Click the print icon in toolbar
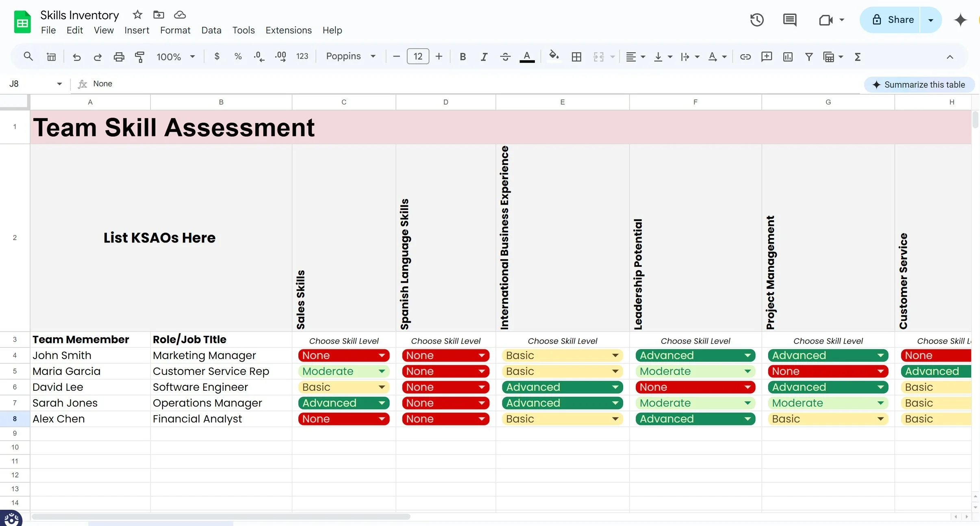The width and height of the screenshot is (980, 526). coord(119,56)
